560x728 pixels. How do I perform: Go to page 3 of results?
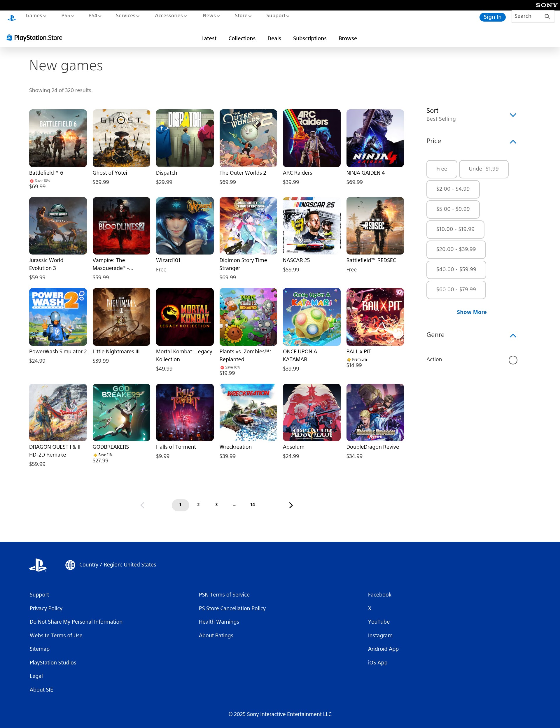point(216,505)
